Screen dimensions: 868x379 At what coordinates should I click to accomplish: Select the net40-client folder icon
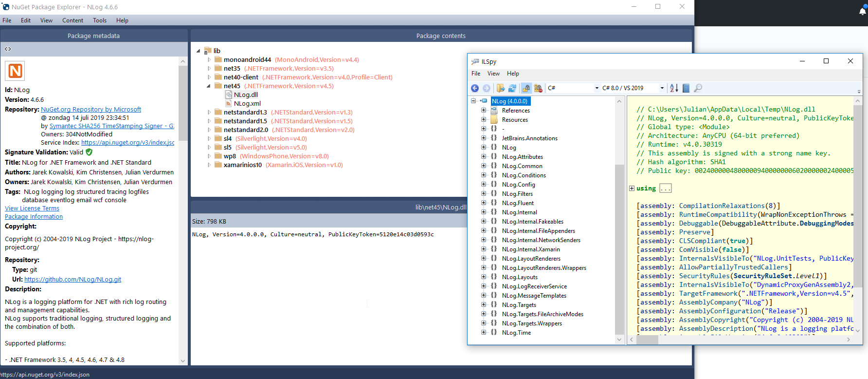tap(218, 77)
